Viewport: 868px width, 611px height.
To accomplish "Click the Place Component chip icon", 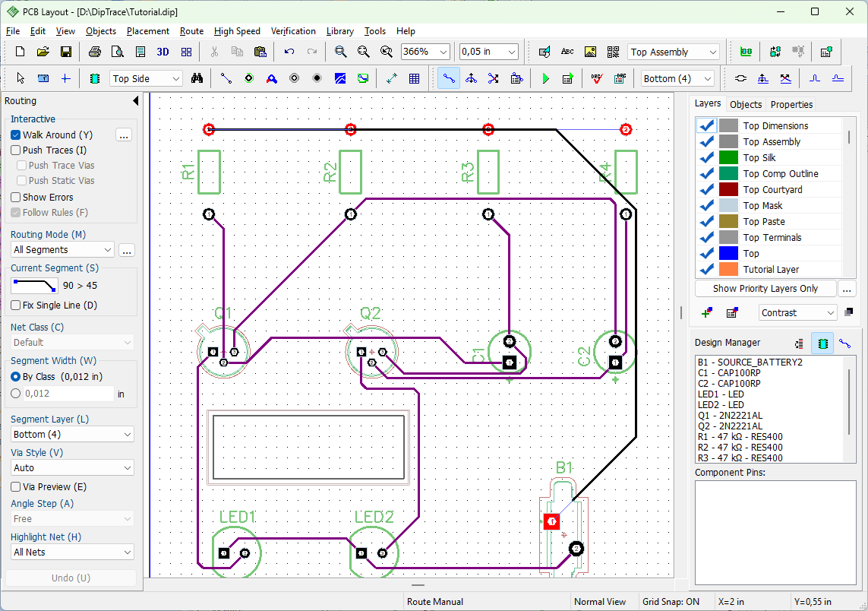I will coord(95,79).
